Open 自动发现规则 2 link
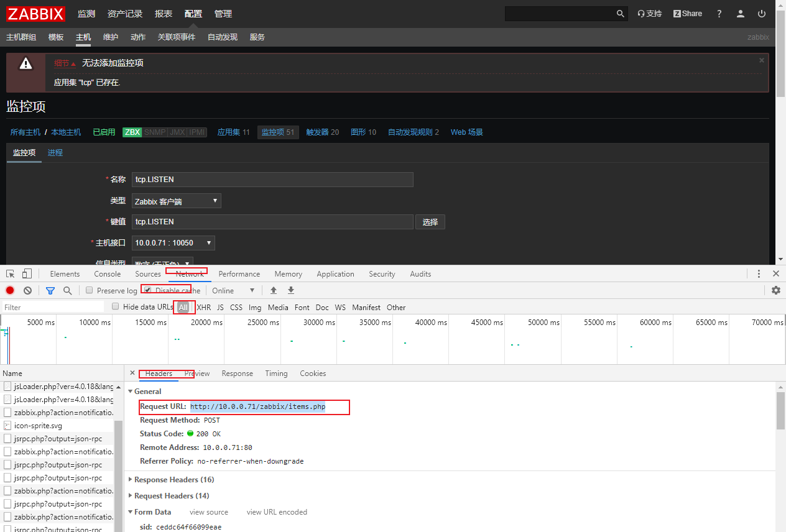This screenshot has width=786, height=532. tap(414, 132)
